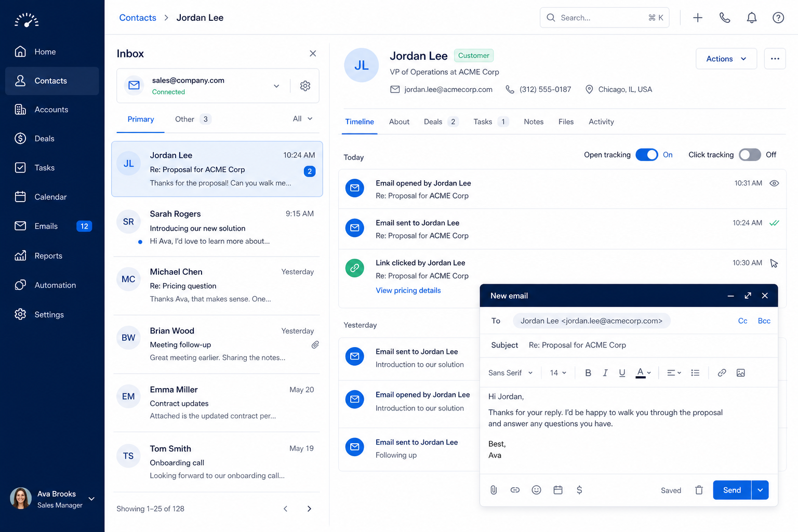Click jordan.lee@acmecorp.com email address
This screenshot has height=532, width=798.
(x=448, y=89)
